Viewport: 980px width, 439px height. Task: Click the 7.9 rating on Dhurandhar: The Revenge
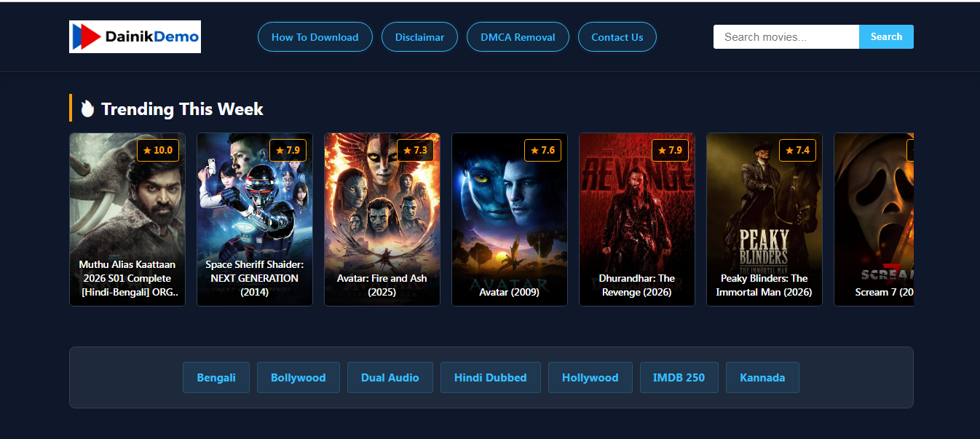tap(671, 150)
